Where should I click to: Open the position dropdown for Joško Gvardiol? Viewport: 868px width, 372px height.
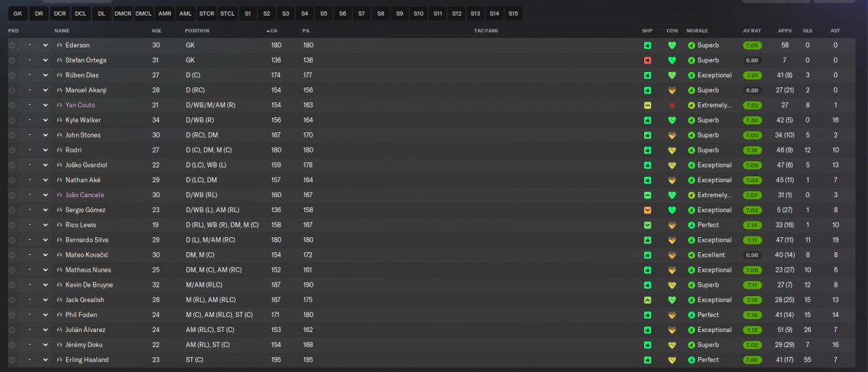35,165
